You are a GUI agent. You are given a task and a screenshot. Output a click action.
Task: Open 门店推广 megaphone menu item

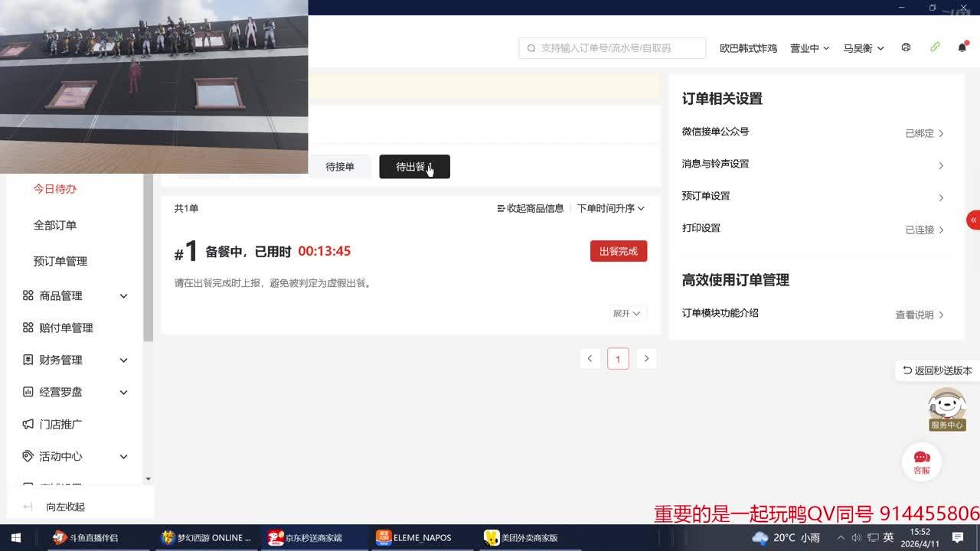(x=61, y=424)
